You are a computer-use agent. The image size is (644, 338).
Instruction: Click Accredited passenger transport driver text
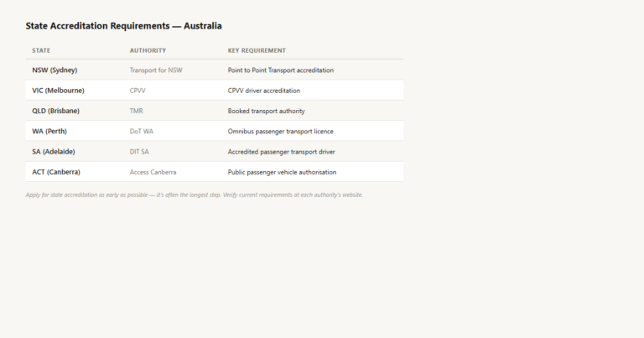(x=282, y=152)
